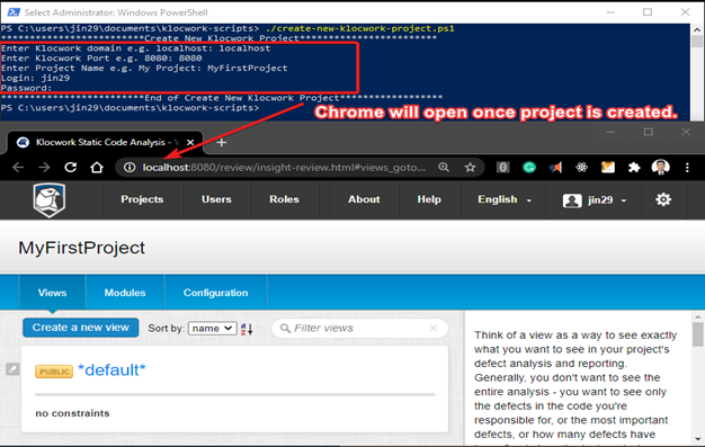The height and width of the screenshot is (447, 705).
Task: Switch to the Modules tab
Action: (x=125, y=293)
